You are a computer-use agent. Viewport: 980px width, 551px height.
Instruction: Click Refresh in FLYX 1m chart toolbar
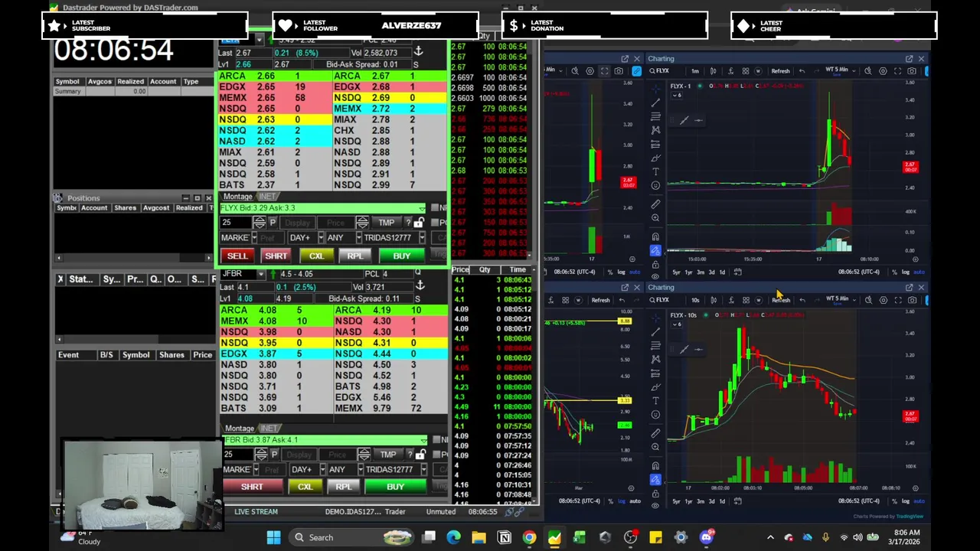pos(780,71)
